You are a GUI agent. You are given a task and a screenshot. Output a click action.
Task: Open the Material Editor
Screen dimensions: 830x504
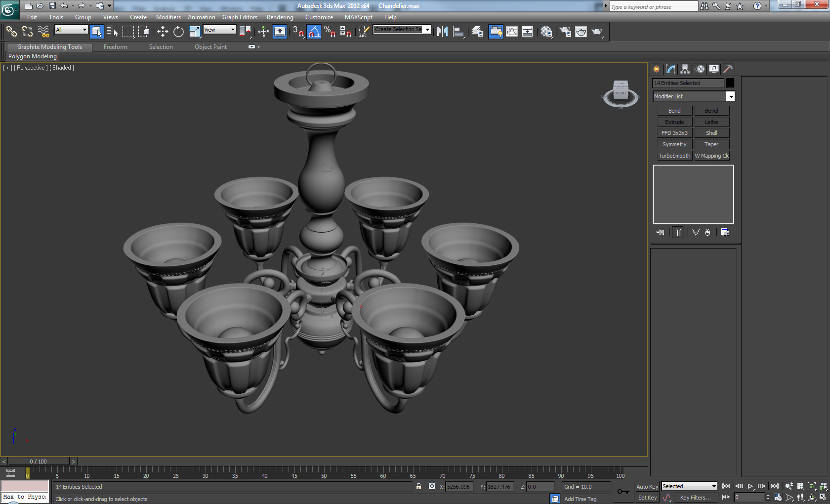[x=546, y=32]
